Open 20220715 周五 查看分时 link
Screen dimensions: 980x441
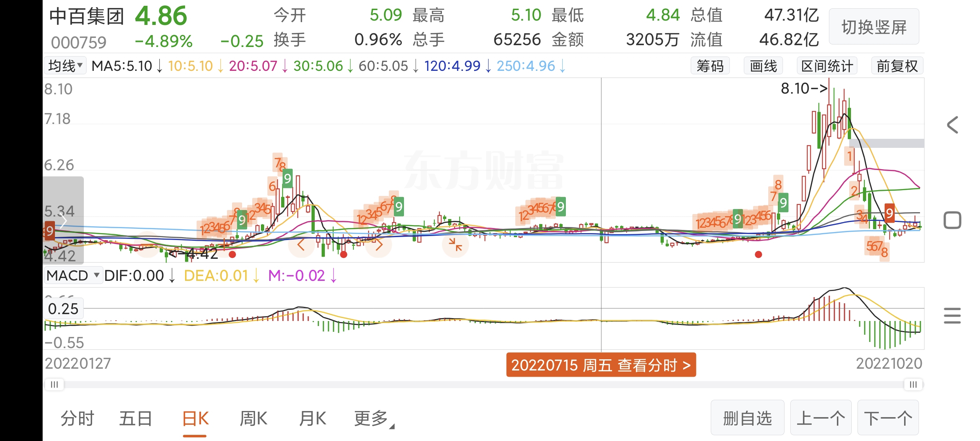click(x=601, y=365)
